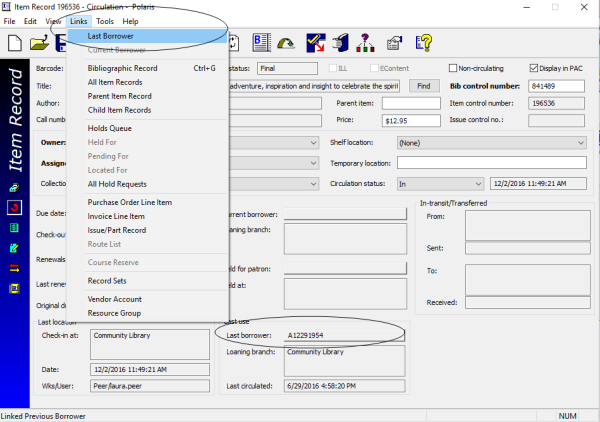Click the Check-in at Community Library box
The width and height of the screenshot is (600, 422).
pos(150,344)
